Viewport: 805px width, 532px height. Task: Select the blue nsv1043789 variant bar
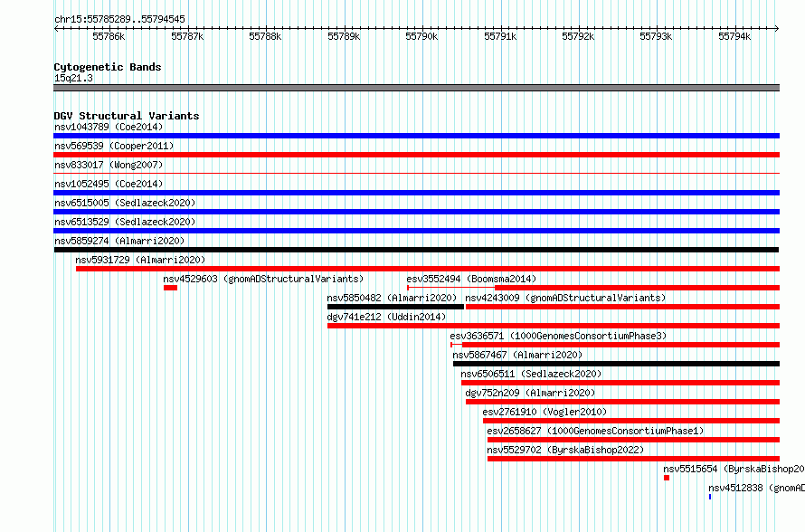pyautogui.click(x=416, y=136)
